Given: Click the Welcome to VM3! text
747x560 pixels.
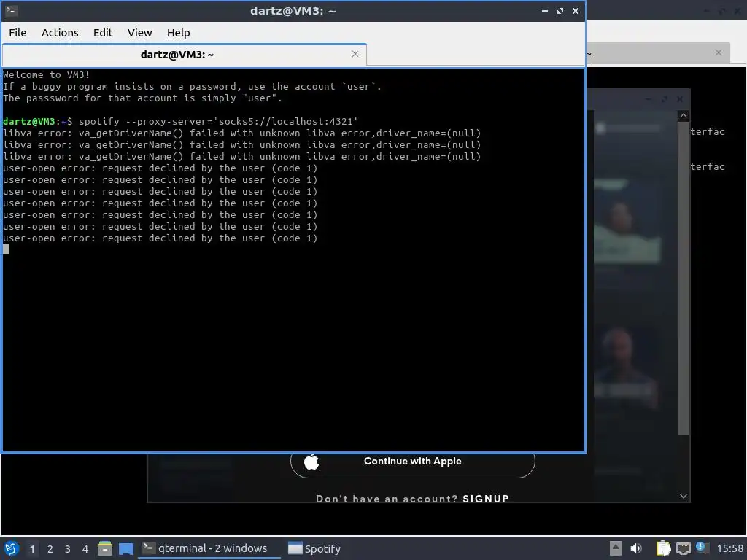Looking at the screenshot, I should (46, 75).
